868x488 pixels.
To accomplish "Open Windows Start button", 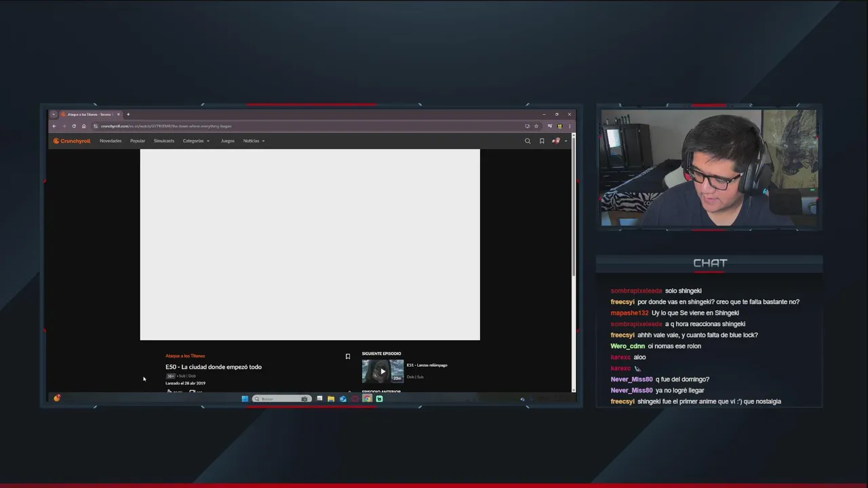I will pos(245,399).
